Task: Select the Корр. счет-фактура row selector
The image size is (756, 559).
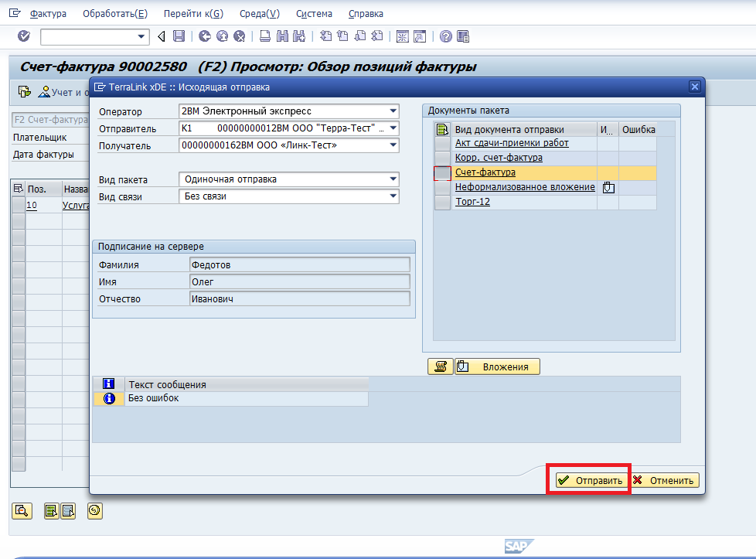Action: (x=442, y=158)
